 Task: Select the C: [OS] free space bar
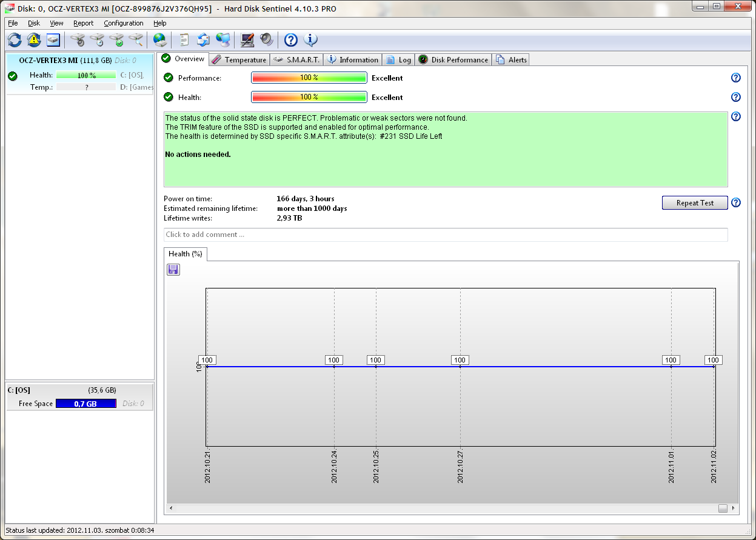85,404
